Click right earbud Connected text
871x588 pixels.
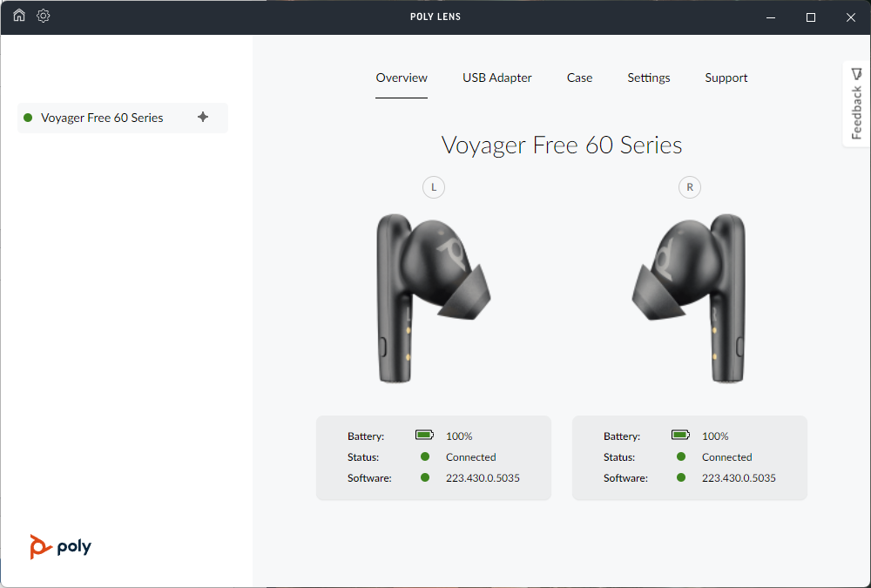[727, 456]
